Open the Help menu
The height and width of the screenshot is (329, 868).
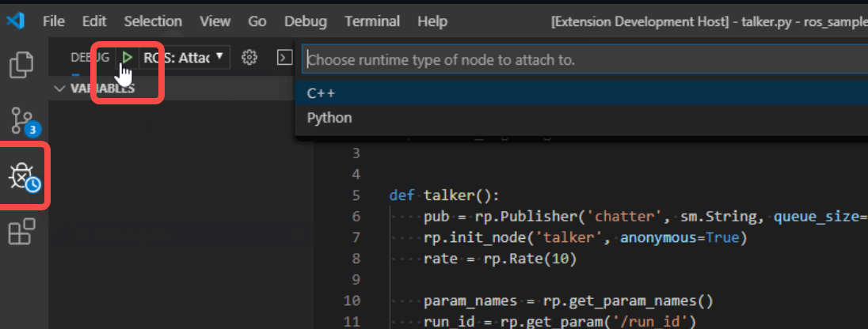coord(432,21)
